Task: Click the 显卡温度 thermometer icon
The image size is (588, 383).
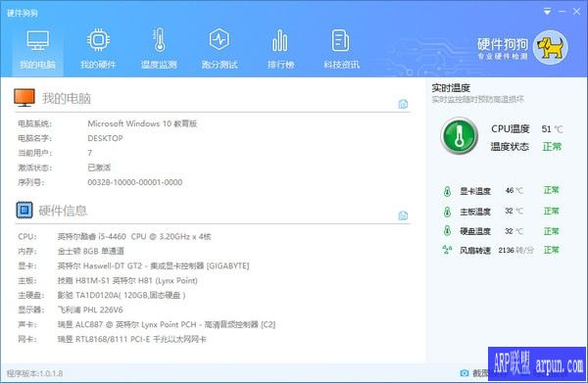Action: coord(447,191)
